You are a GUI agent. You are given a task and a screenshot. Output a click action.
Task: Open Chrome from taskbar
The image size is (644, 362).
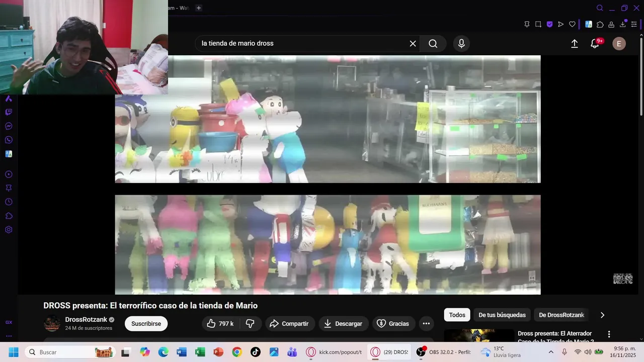pyautogui.click(x=237, y=352)
